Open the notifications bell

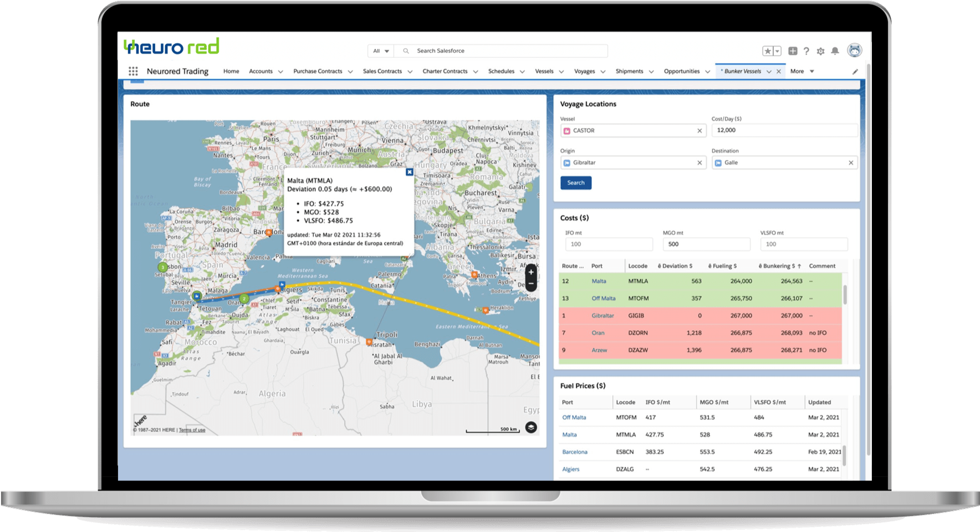(x=835, y=51)
